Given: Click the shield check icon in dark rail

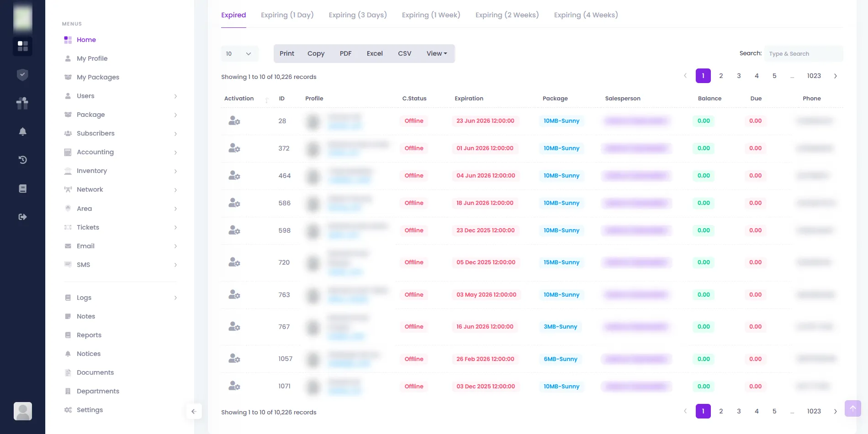Looking at the screenshot, I should point(22,75).
